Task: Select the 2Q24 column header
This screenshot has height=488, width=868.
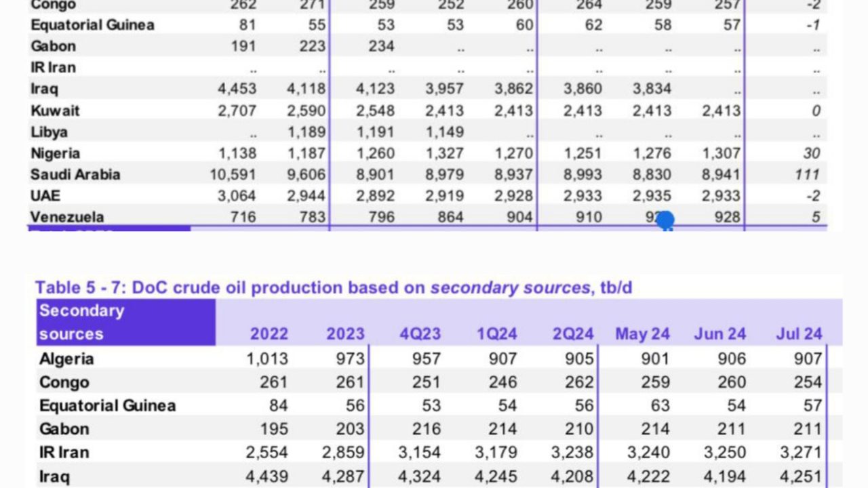Action: [573, 334]
